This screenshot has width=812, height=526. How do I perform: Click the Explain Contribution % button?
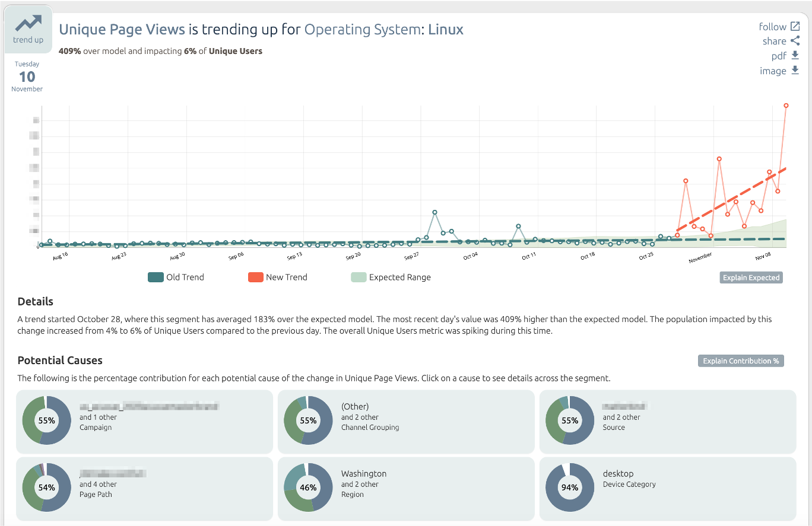pyautogui.click(x=741, y=361)
